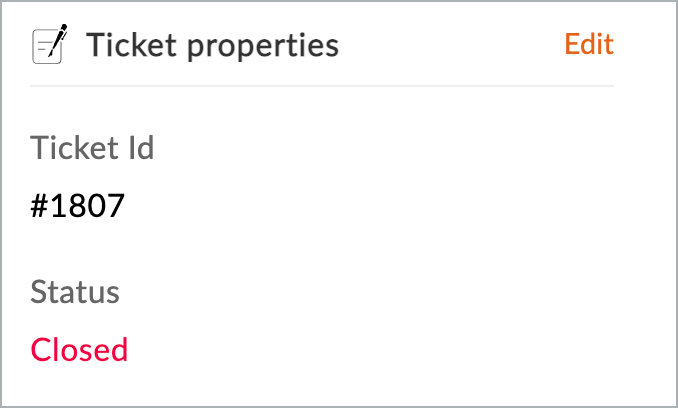Click the panel header writing icon

click(x=49, y=45)
